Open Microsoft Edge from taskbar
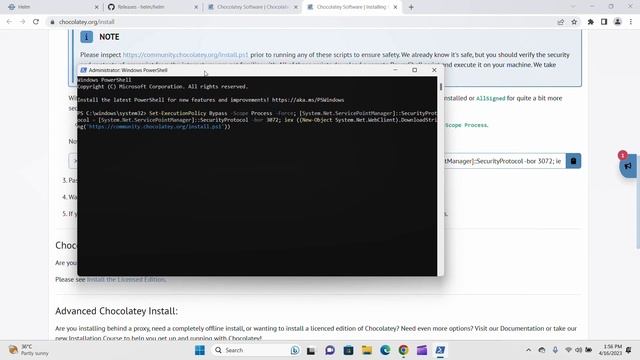Image resolution: width=640 pixels, height=360 pixels. [385, 350]
